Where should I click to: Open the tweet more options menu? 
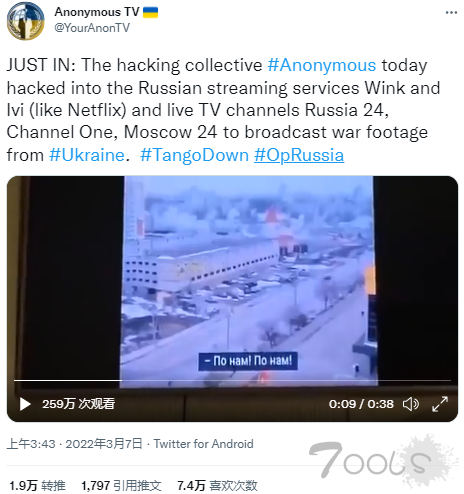(451, 13)
